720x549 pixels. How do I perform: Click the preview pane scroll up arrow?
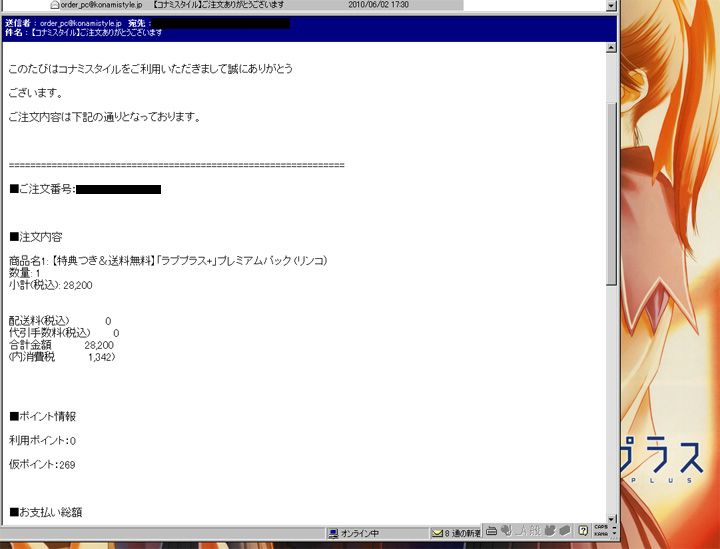click(x=611, y=48)
